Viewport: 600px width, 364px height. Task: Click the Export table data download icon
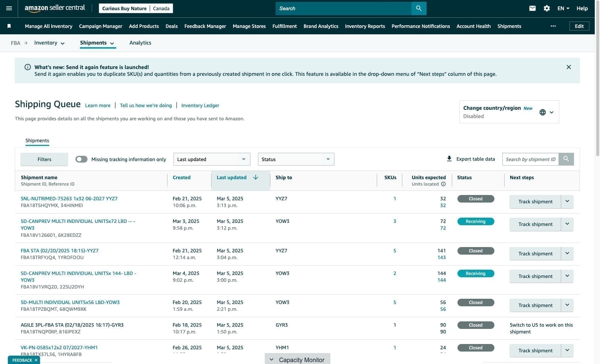click(x=449, y=159)
